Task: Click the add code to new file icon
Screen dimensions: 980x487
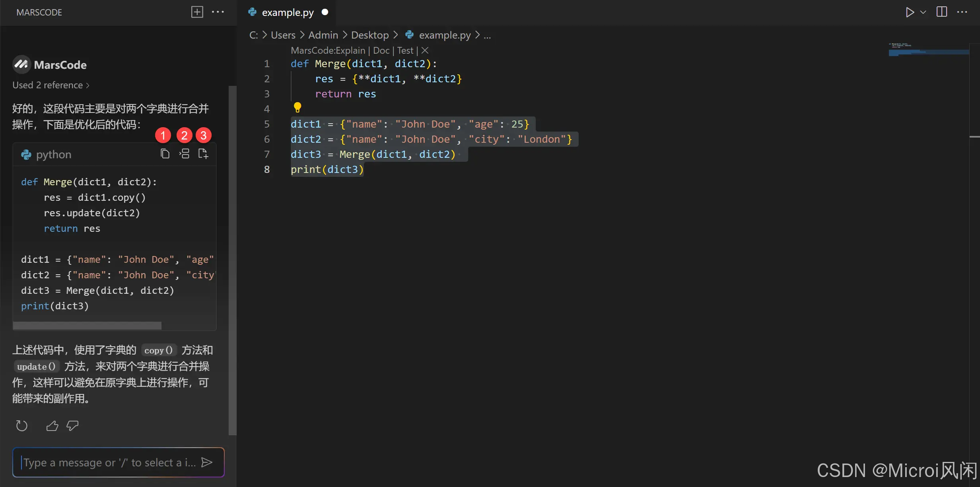Action: point(203,154)
